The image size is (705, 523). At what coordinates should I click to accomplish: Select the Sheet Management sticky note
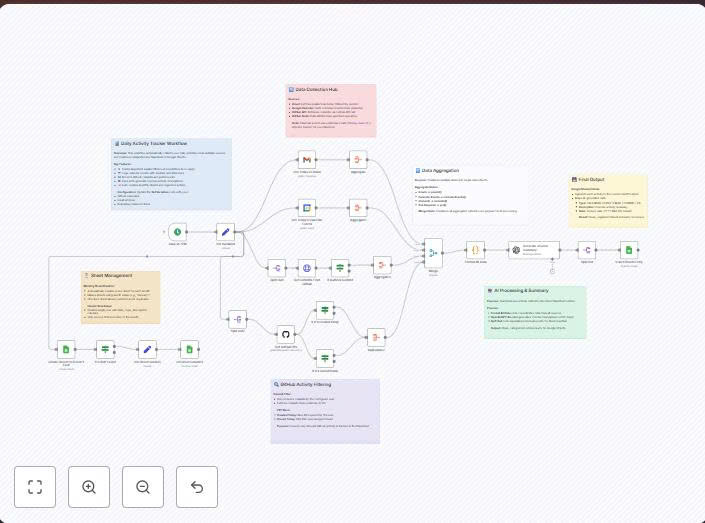(x=120, y=297)
